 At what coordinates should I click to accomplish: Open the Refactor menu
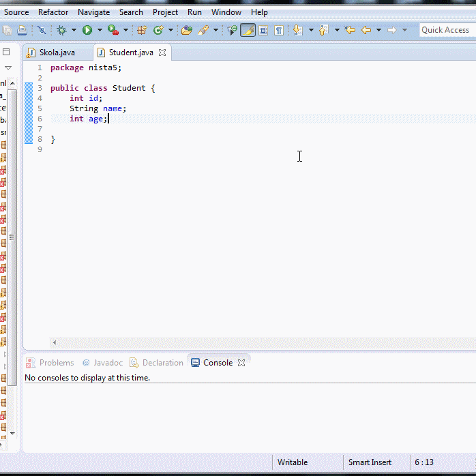click(53, 12)
